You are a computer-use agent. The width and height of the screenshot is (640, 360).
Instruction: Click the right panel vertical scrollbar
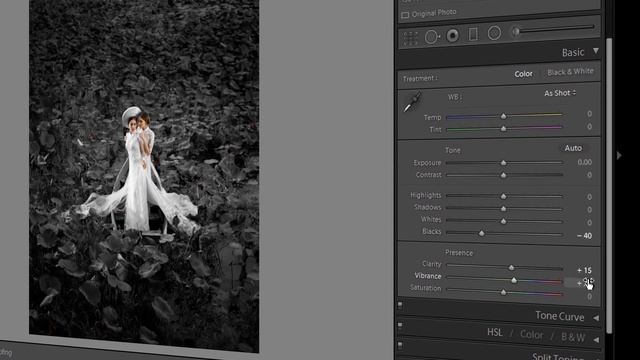click(x=609, y=186)
